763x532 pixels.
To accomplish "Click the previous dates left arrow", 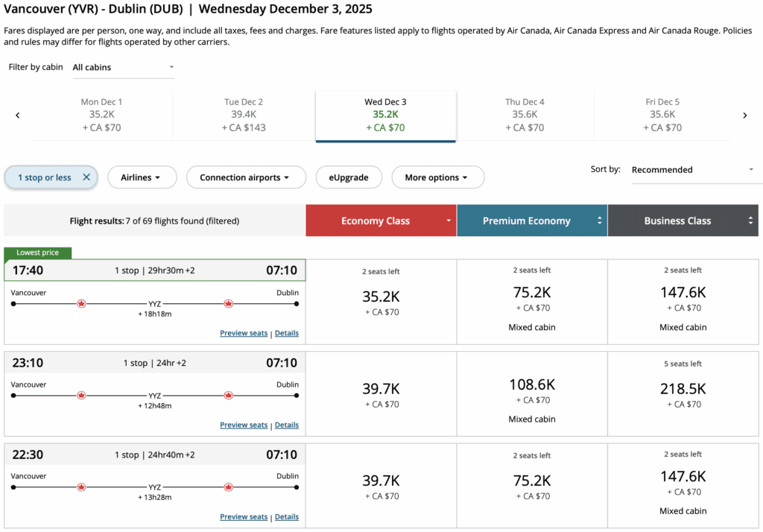I will 18,115.
